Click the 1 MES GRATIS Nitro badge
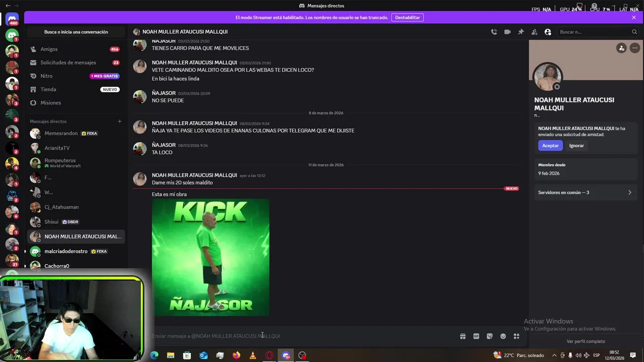Screen dimensions: 644x362 coord(104,76)
